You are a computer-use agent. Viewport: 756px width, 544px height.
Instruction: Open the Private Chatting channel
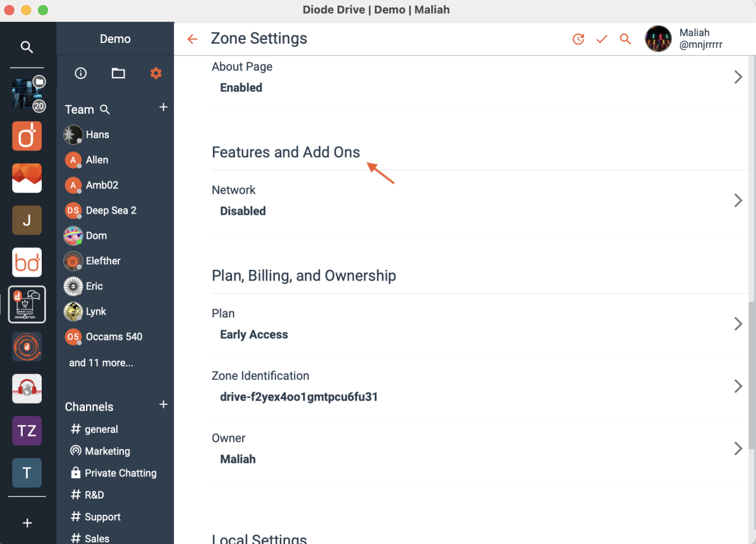(x=114, y=473)
